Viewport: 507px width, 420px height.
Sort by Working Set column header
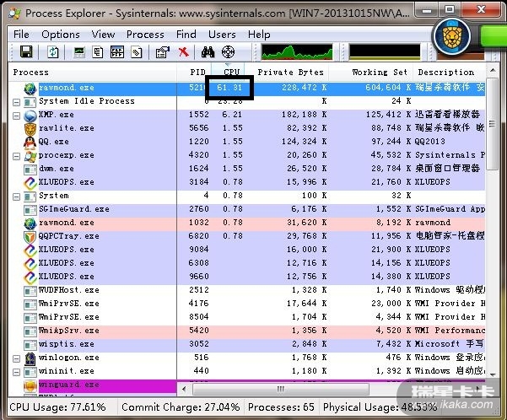pos(371,72)
